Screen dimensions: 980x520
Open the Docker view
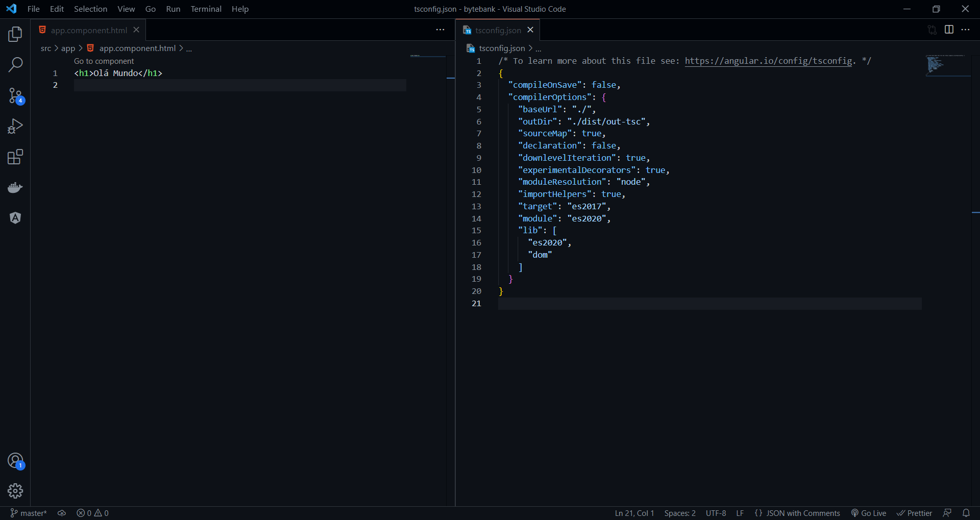click(x=15, y=187)
